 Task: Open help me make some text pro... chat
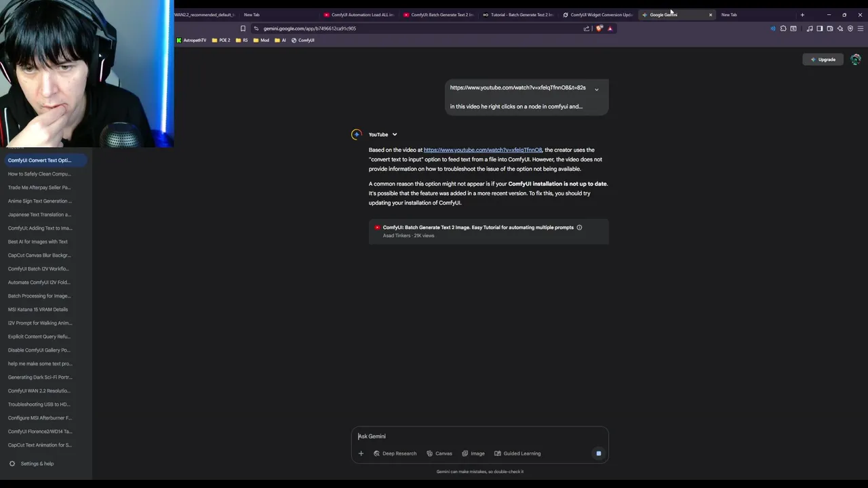(39, 364)
